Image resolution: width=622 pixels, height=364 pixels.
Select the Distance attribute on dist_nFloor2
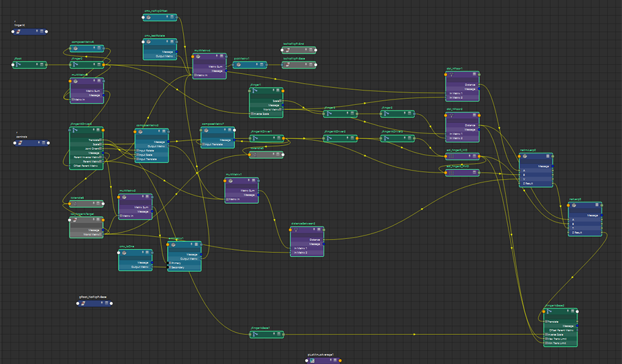click(470, 125)
